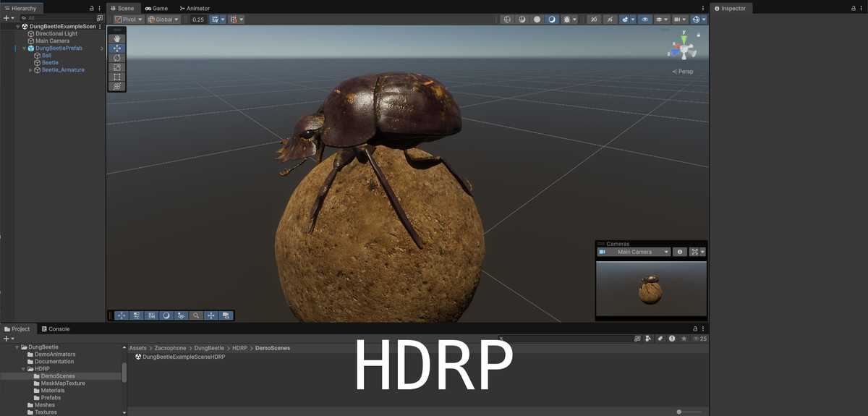Screen dimensions: 868x416
Task: Toggle the Project panel lock
Action: coord(694,329)
